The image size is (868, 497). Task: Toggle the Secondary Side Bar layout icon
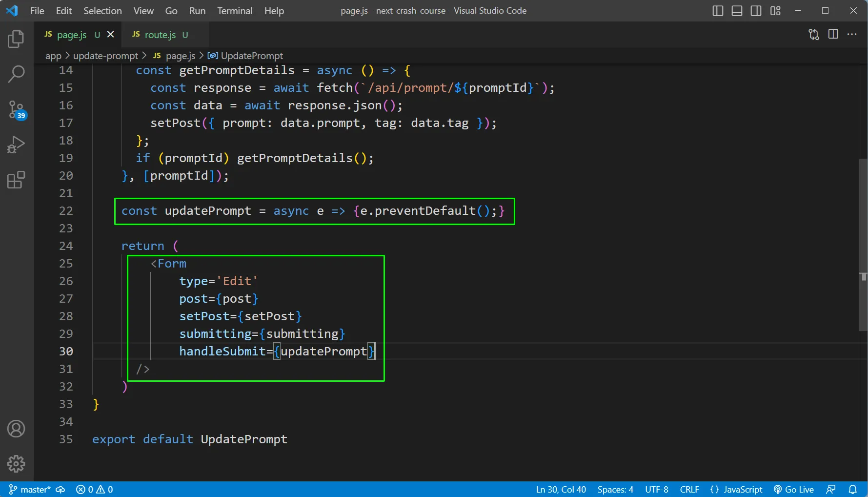click(x=756, y=11)
